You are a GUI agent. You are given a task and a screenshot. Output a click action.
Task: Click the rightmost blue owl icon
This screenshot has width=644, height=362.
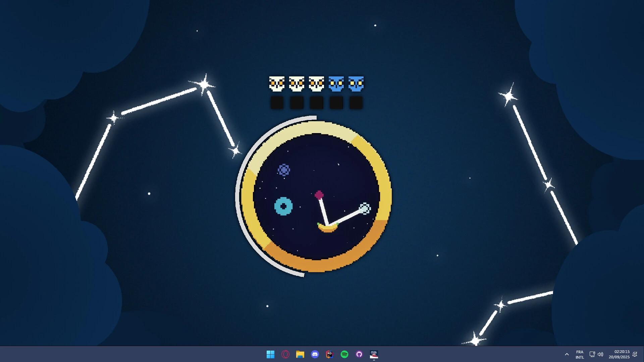(x=356, y=84)
